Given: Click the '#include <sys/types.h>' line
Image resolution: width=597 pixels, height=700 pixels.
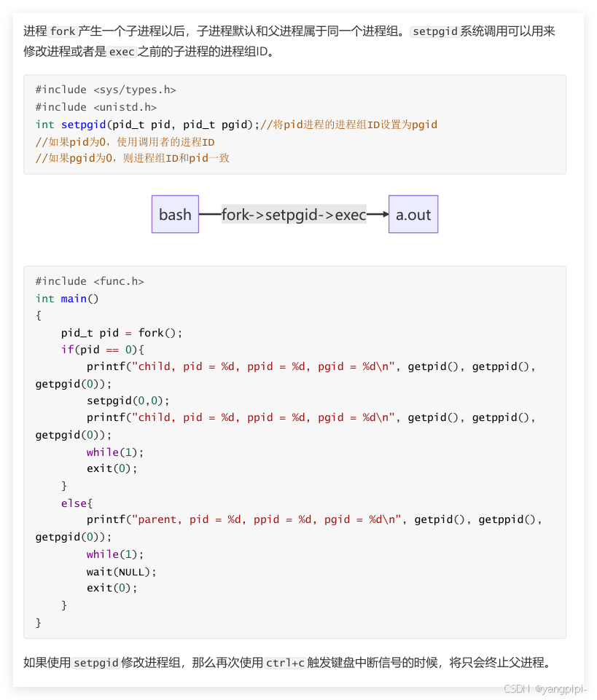Looking at the screenshot, I should (106, 90).
